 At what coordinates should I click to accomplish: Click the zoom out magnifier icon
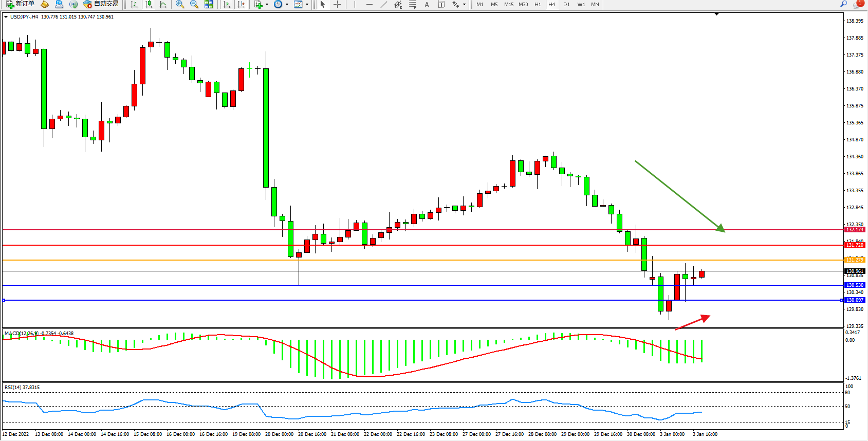194,4
